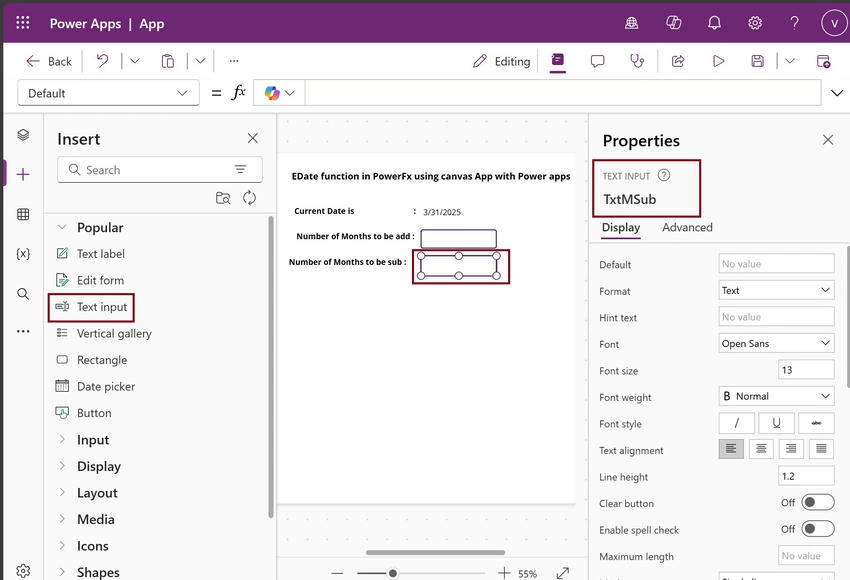Toggle the underline font style button

click(x=776, y=423)
